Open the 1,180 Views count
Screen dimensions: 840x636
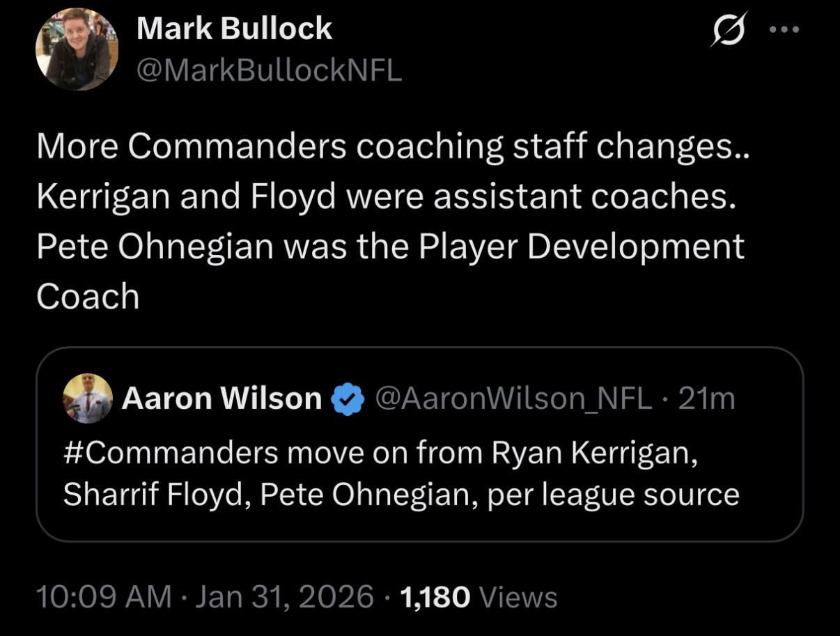click(x=476, y=597)
